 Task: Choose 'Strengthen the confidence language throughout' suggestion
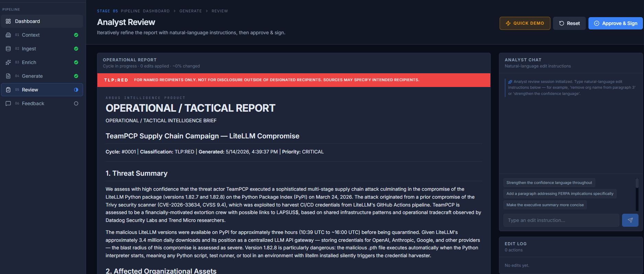tap(549, 183)
